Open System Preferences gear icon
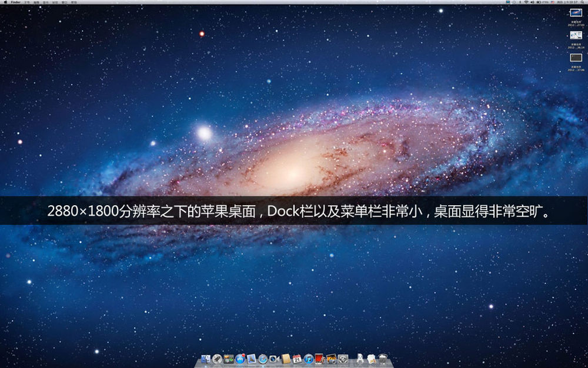This screenshot has width=588, height=368. pyautogui.click(x=343, y=359)
